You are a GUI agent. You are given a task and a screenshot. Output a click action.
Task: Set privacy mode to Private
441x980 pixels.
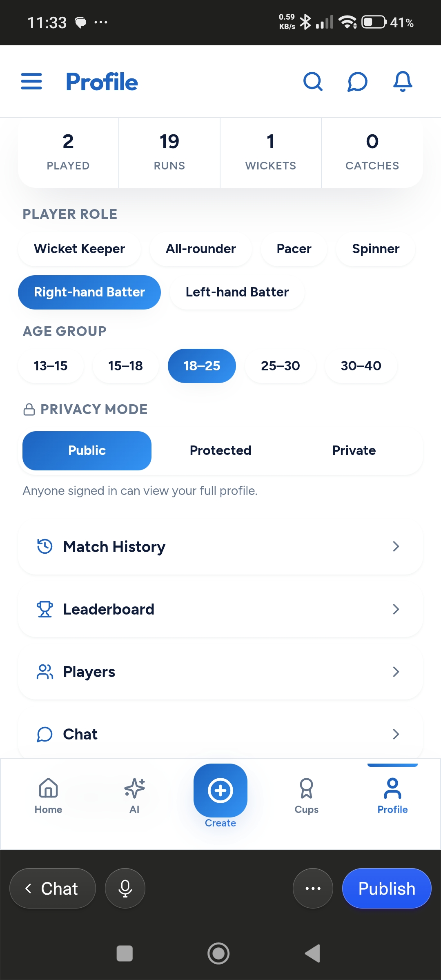coord(354,450)
